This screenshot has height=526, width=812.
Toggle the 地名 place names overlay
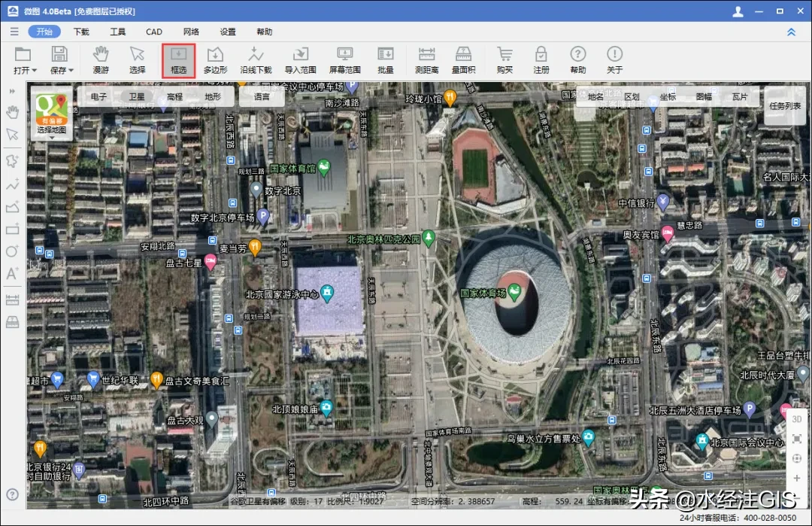pyautogui.click(x=595, y=97)
